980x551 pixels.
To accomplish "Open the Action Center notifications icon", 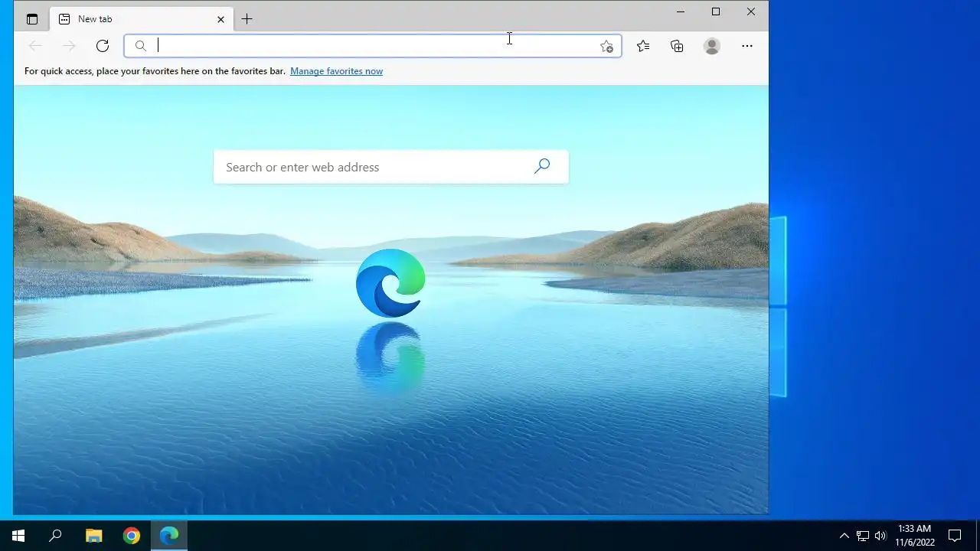I will coord(955,536).
